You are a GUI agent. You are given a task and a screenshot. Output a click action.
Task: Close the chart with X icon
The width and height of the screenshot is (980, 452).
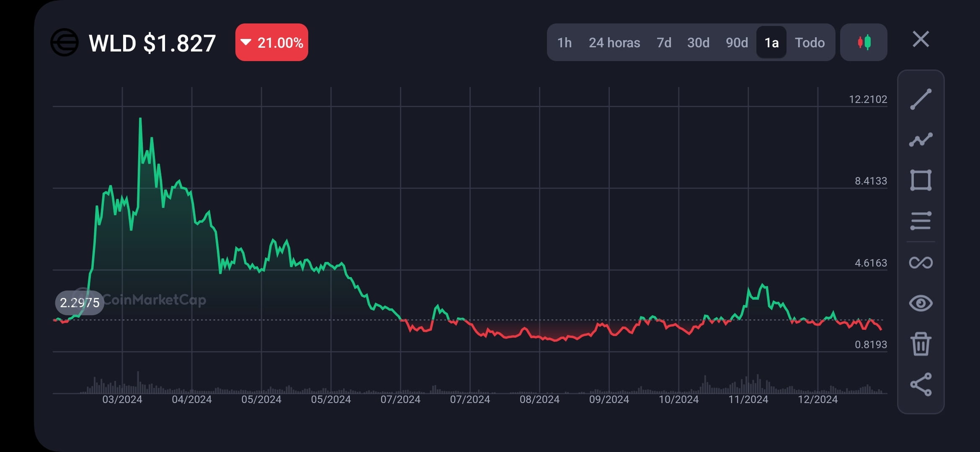[x=921, y=39]
